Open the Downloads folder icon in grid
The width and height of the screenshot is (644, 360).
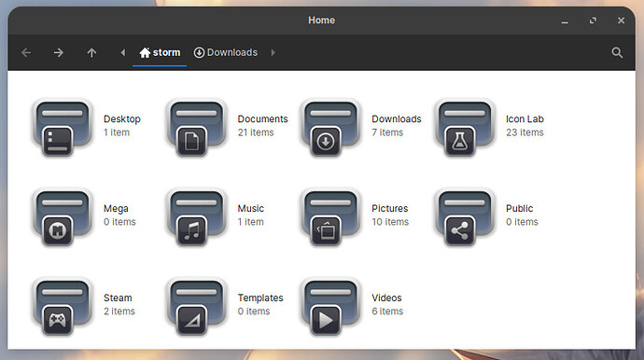tap(330, 128)
